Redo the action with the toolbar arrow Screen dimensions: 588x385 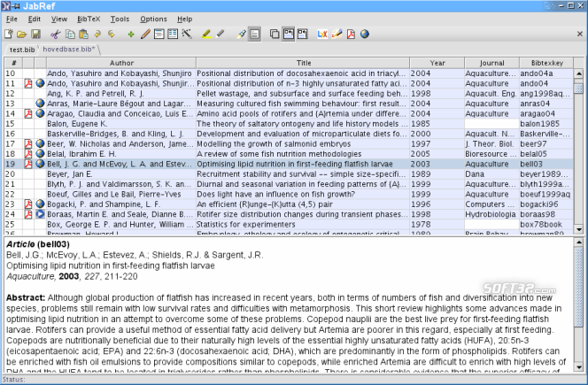point(112,35)
